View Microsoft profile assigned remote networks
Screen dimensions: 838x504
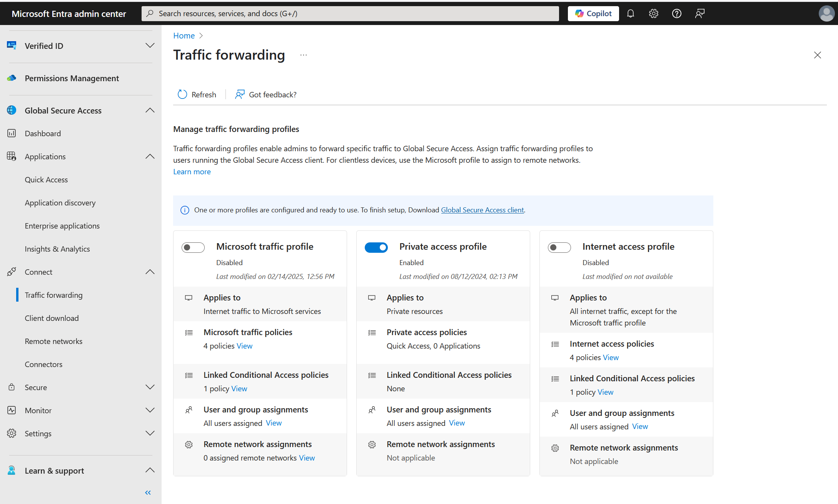[307, 458]
